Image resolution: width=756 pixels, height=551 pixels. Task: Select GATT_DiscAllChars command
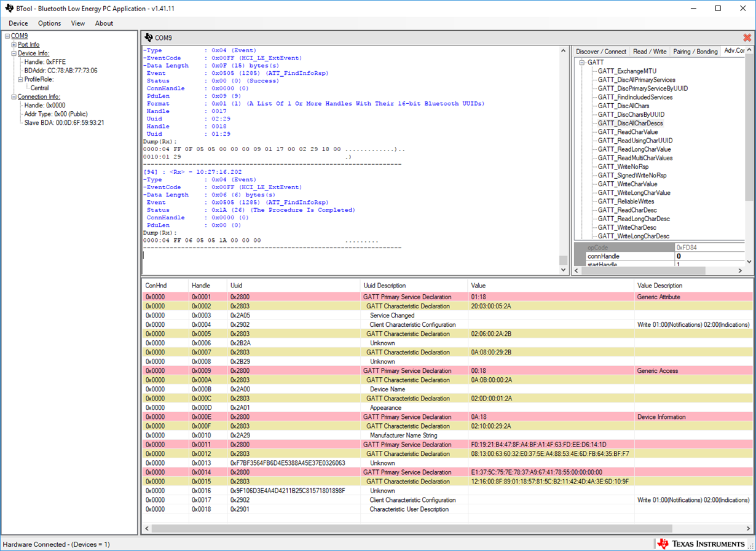click(x=623, y=106)
